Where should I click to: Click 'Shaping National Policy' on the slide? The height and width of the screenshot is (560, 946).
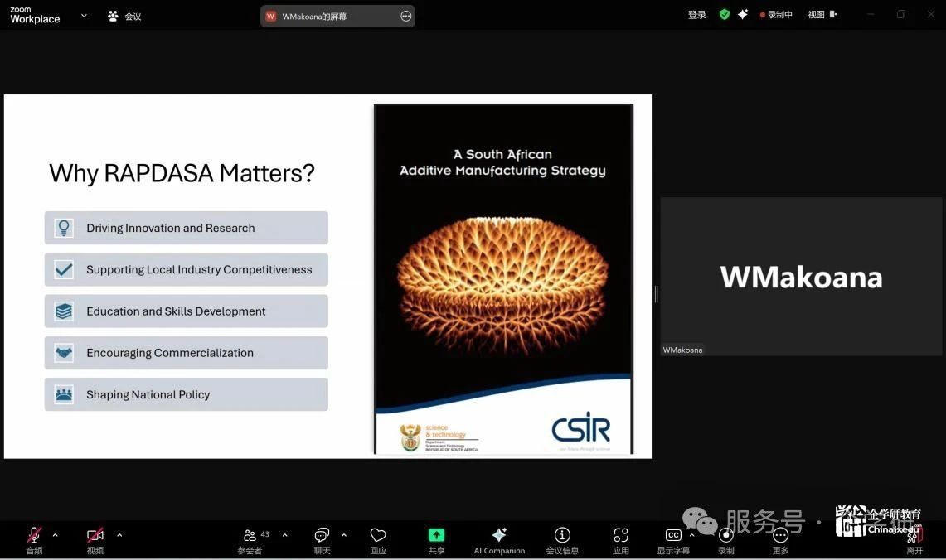pos(148,394)
